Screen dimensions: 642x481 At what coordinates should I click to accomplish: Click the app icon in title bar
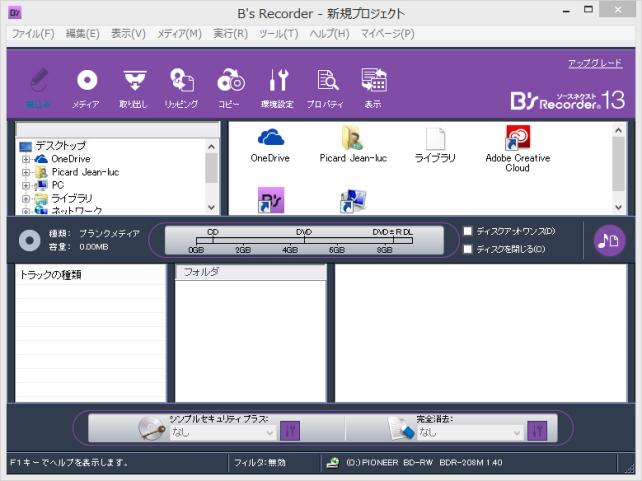coord(15,13)
